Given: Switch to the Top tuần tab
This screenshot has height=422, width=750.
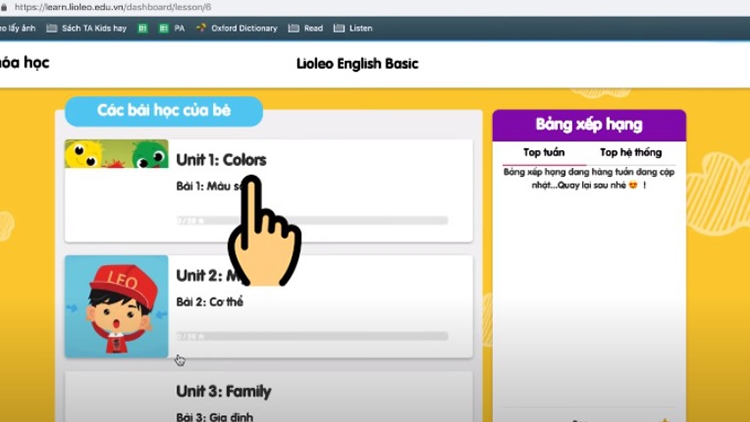Looking at the screenshot, I should point(544,153).
